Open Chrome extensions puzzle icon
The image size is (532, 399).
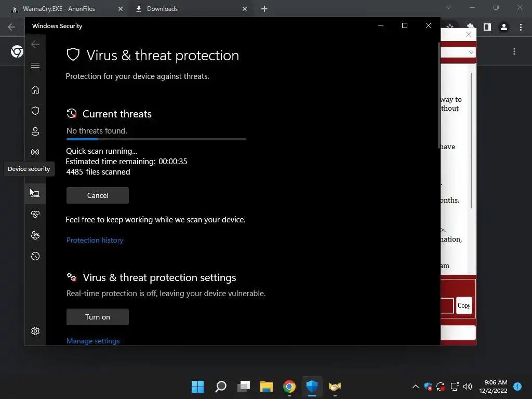pos(471,27)
